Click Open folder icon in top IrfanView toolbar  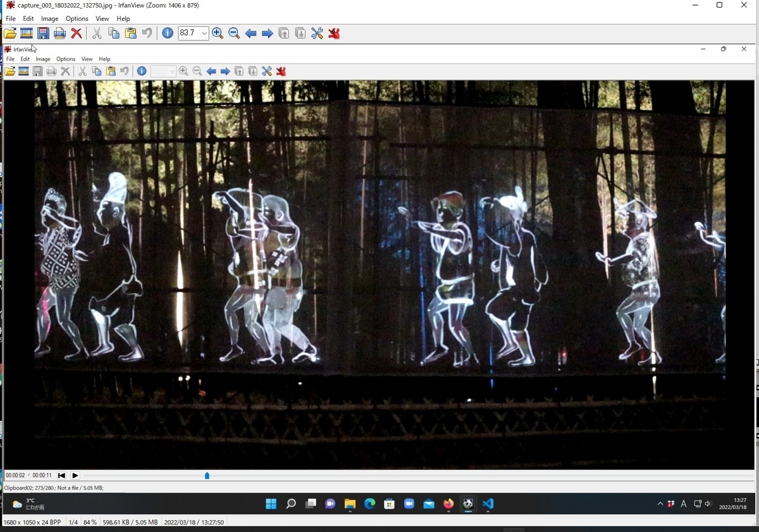point(10,34)
